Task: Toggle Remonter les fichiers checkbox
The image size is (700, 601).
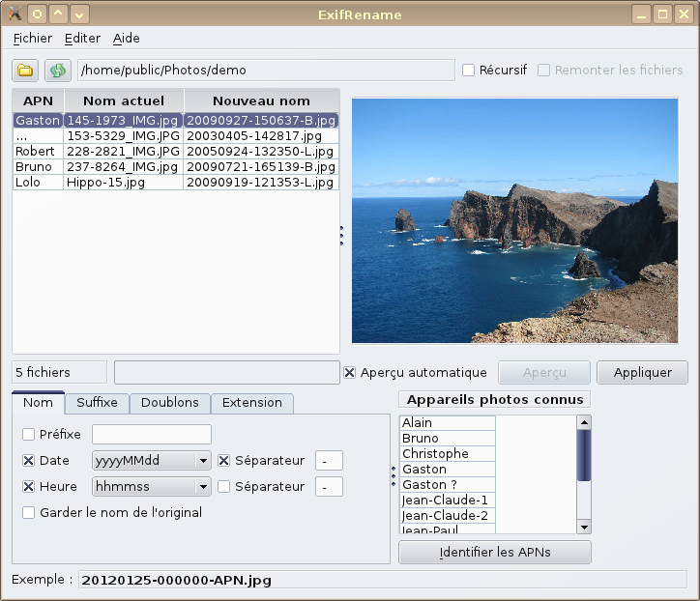Action: point(543,70)
